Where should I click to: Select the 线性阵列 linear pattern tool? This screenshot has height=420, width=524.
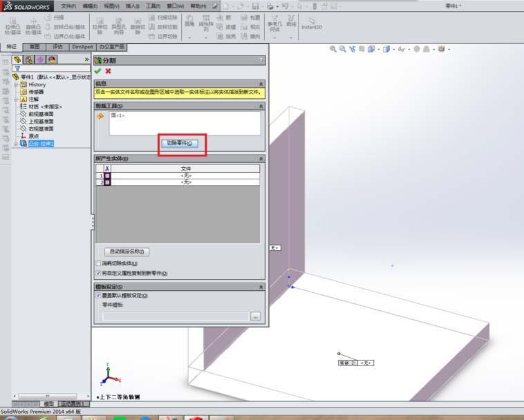206,23
